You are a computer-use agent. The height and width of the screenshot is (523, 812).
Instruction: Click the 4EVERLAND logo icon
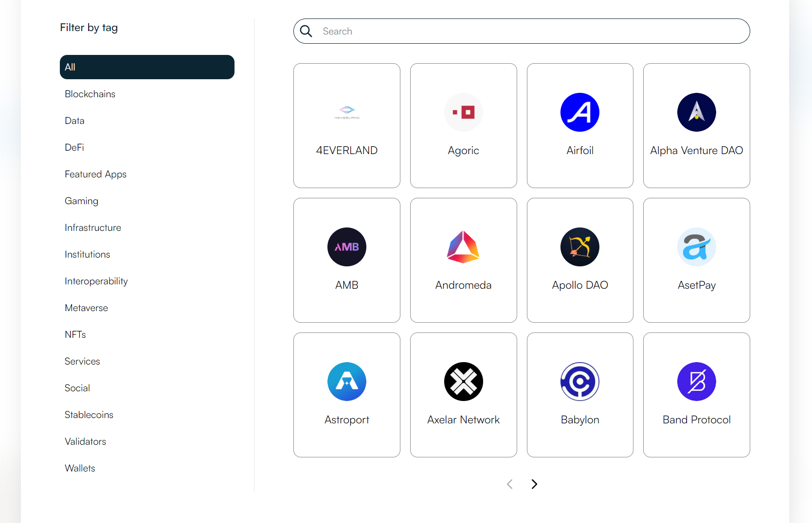point(347,112)
